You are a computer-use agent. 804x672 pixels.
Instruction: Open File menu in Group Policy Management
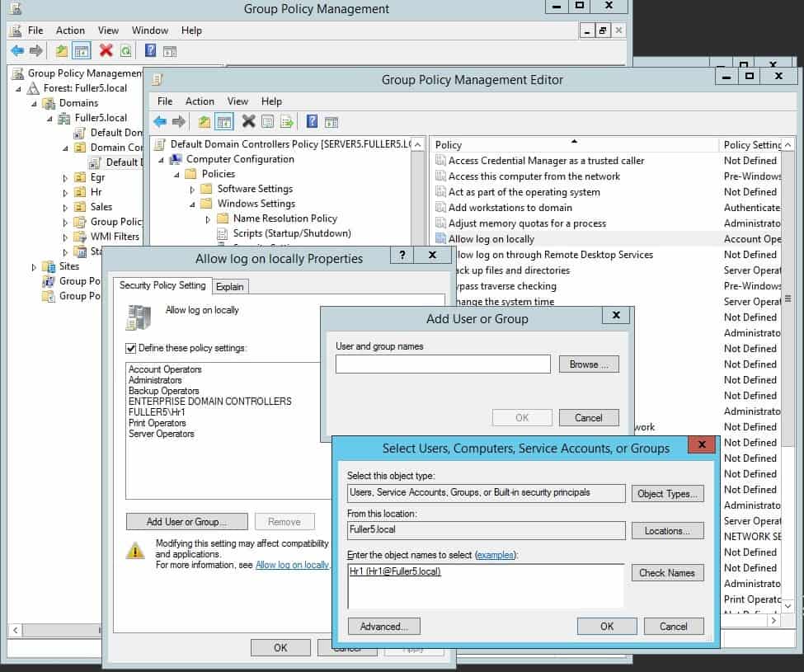pos(35,31)
